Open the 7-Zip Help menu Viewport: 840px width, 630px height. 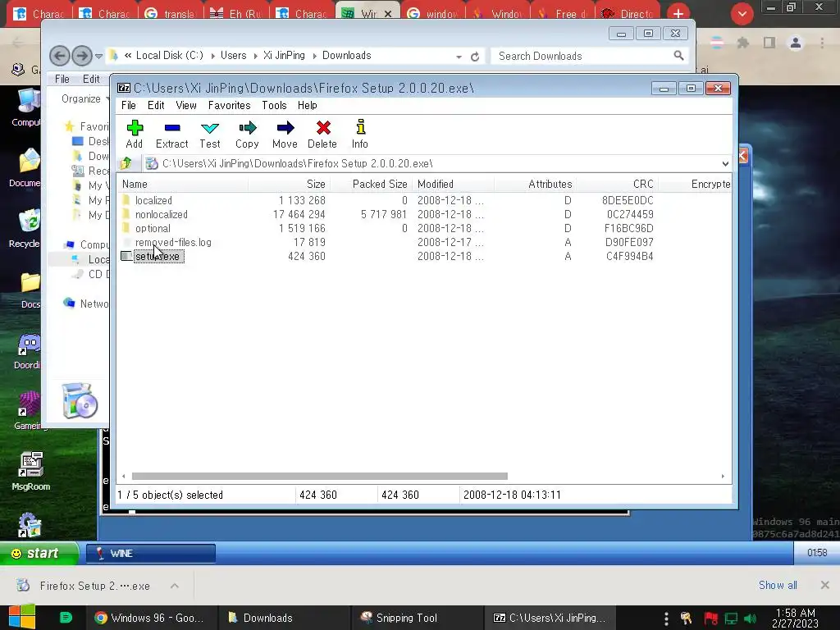click(308, 106)
